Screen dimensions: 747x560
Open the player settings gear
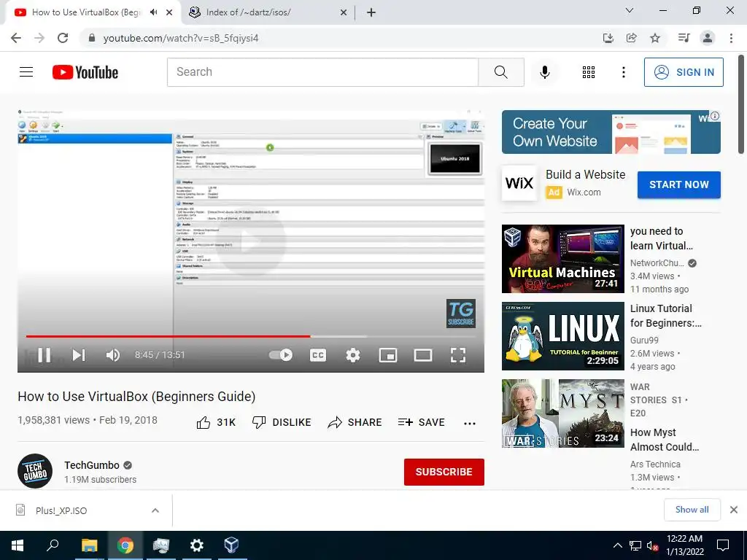click(353, 355)
